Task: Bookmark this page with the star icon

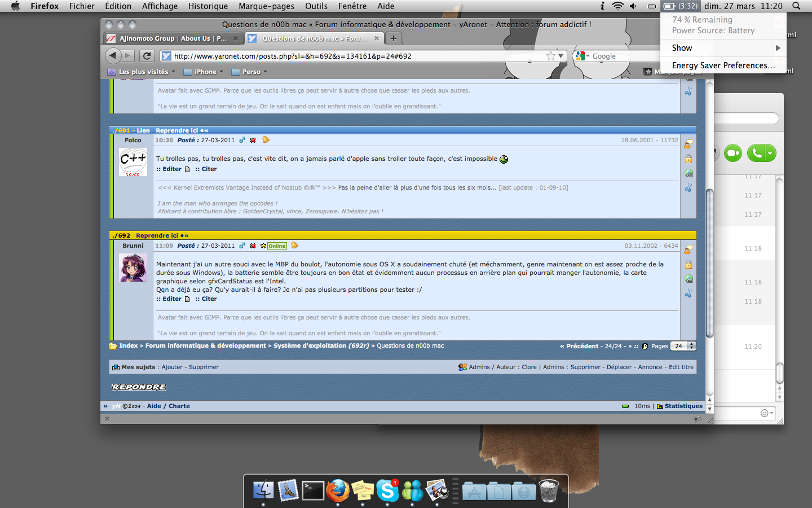Action: pyautogui.click(x=551, y=56)
